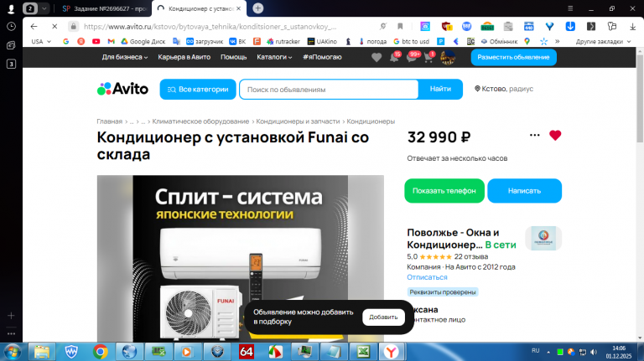Expand Другие закладки folder
Screen dimensions: 644x361
point(603,41)
